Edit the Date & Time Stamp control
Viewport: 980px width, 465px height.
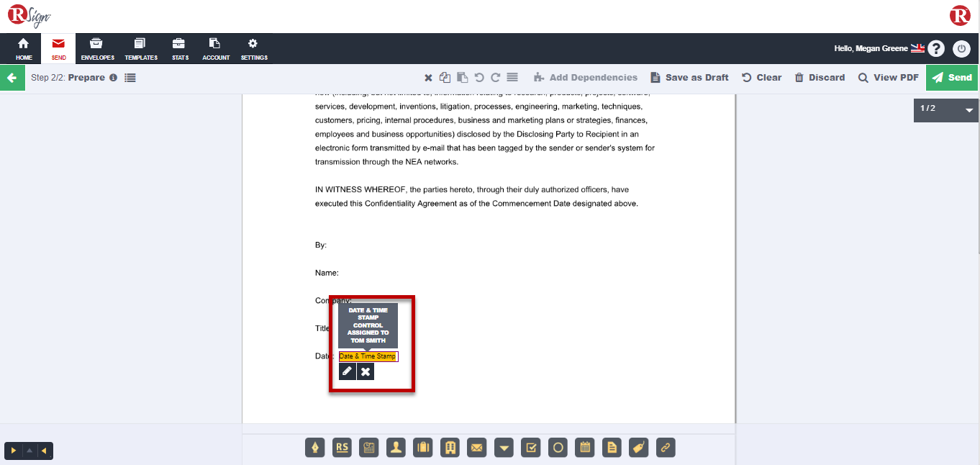coord(347,371)
